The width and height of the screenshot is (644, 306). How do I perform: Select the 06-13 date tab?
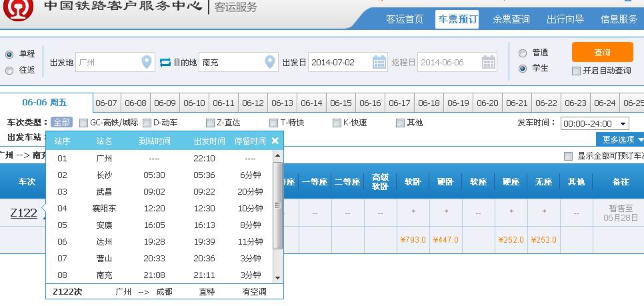click(282, 103)
